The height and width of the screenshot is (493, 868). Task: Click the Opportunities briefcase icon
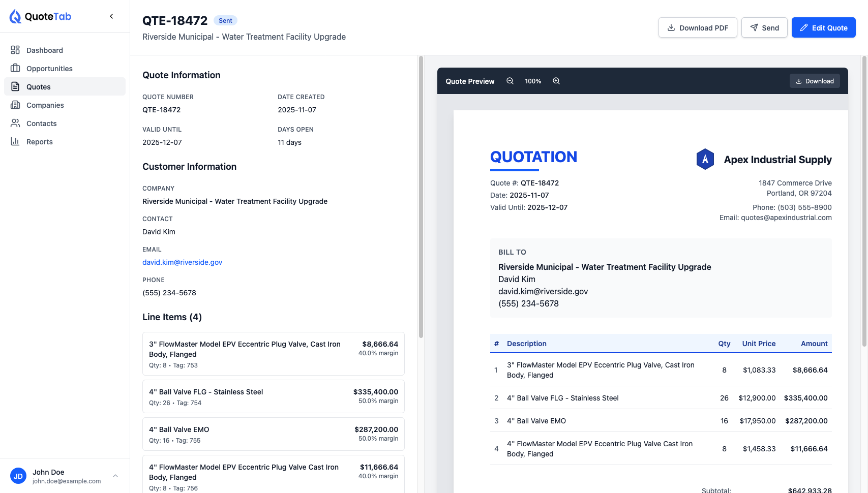pyautogui.click(x=15, y=69)
